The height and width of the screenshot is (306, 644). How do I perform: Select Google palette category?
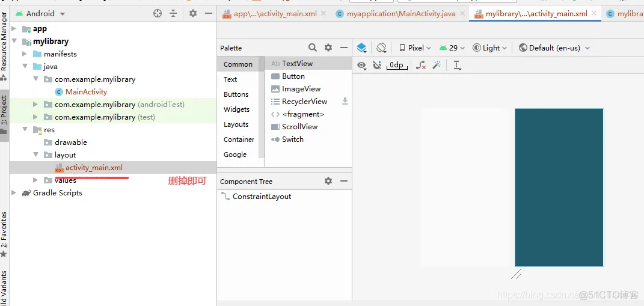pyautogui.click(x=235, y=155)
